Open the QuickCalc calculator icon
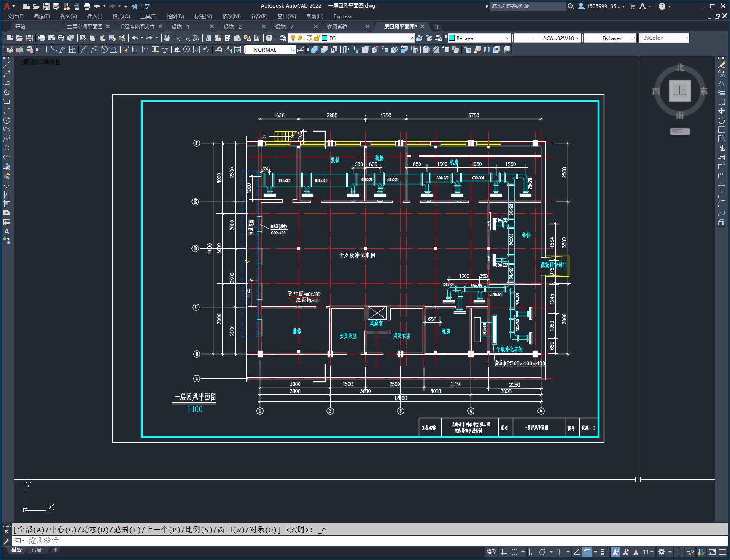This screenshot has height=560, width=730. pos(257,38)
